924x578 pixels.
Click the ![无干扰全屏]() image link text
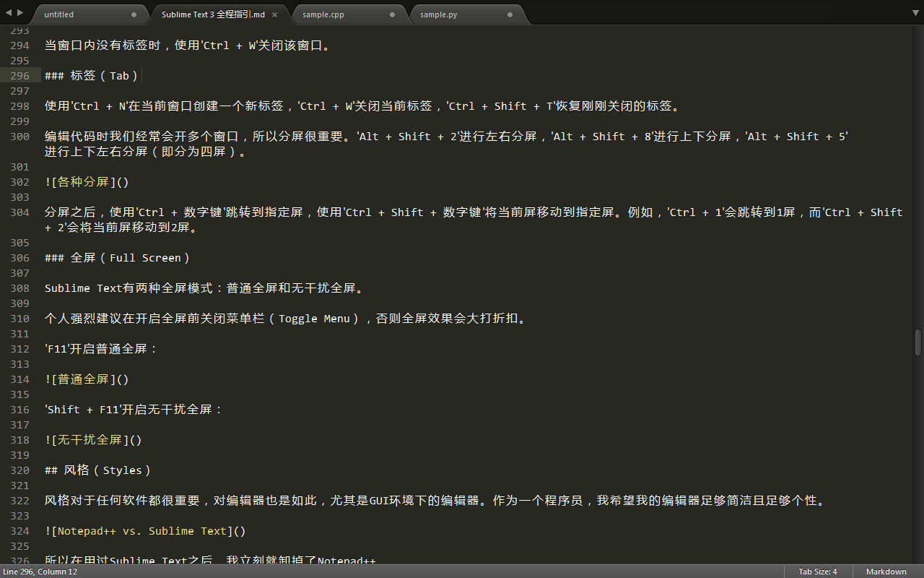pos(92,439)
